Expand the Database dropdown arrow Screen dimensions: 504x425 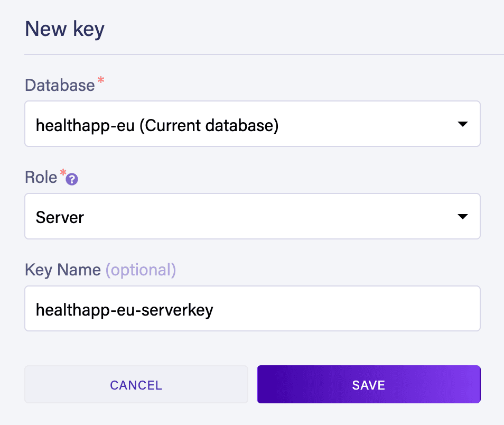tap(462, 124)
